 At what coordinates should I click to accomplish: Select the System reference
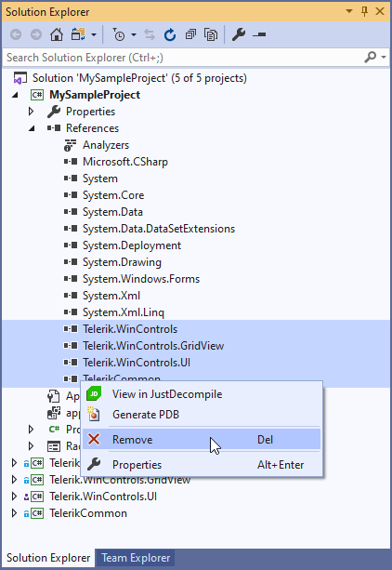click(x=100, y=179)
